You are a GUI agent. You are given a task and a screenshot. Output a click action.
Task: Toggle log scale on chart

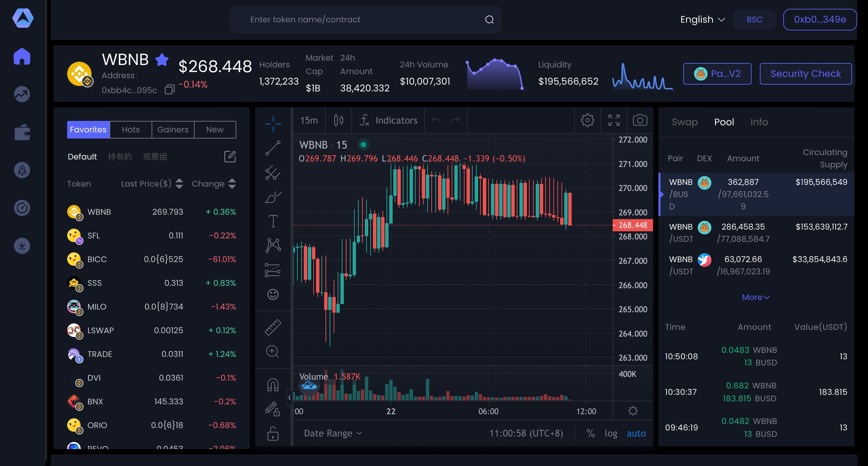click(611, 433)
